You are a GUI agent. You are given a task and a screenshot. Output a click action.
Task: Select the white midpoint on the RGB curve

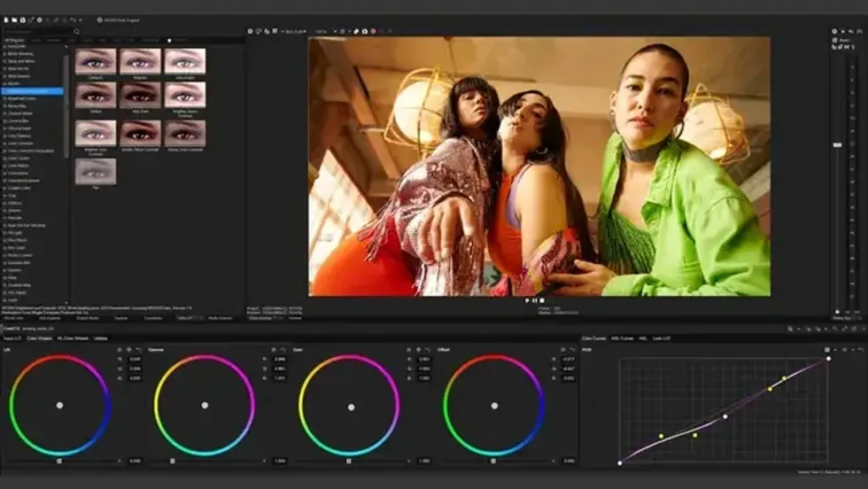point(725,416)
